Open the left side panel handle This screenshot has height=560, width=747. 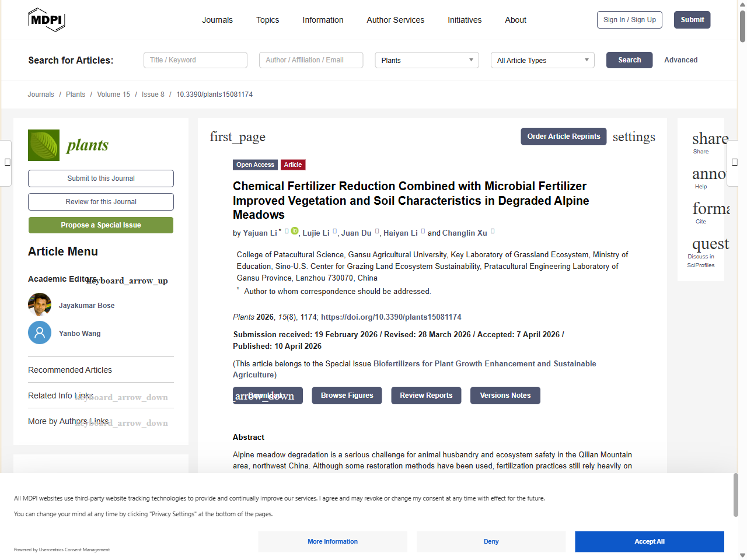click(x=6, y=163)
